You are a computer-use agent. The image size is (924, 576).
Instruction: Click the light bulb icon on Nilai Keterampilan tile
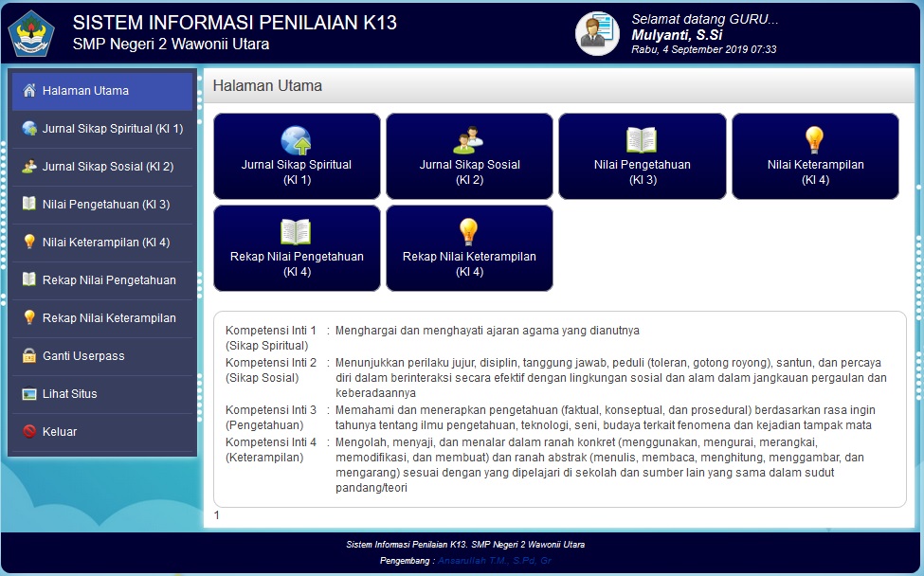tap(815, 140)
